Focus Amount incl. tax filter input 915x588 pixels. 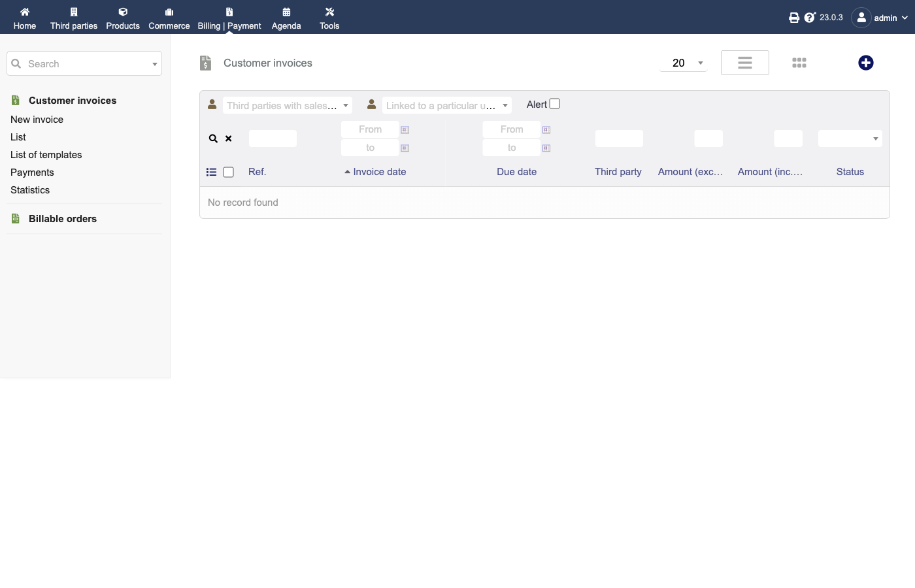(788, 139)
